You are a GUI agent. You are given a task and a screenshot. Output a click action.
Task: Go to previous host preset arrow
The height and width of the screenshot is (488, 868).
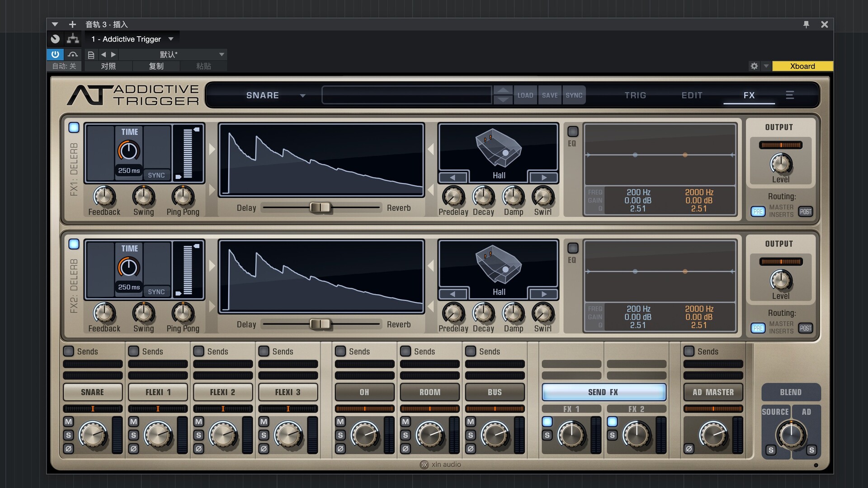point(104,55)
